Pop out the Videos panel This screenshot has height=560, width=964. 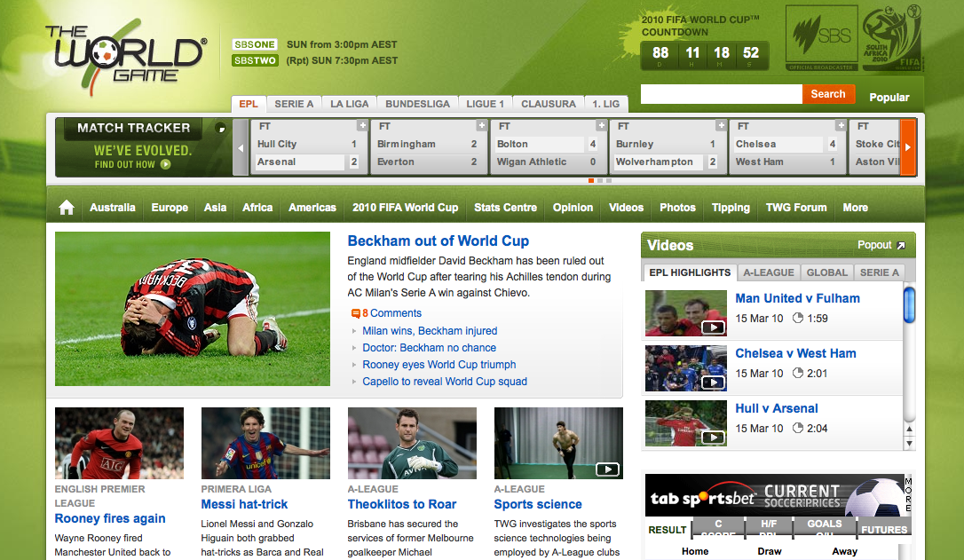click(x=881, y=245)
